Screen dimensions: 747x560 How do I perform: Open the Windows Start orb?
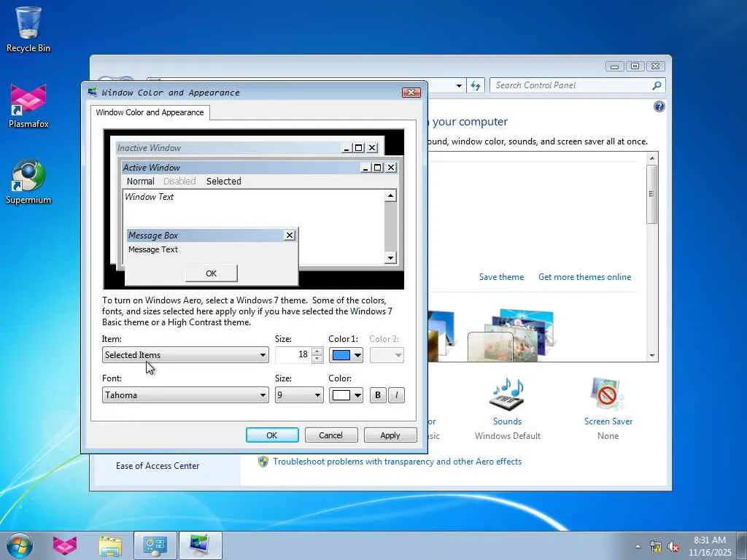point(20,545)
